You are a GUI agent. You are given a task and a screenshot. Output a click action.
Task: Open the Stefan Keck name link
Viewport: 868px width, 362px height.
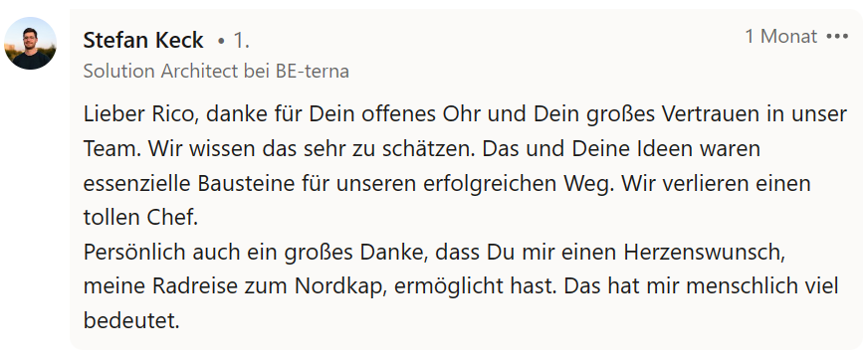pyautogui.click(x=143, y=40)
